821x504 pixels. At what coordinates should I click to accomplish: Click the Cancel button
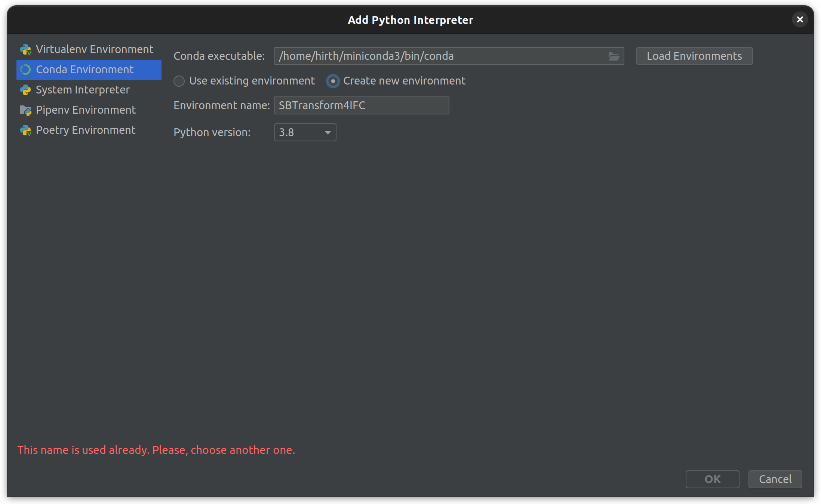[x=775, y=479]
